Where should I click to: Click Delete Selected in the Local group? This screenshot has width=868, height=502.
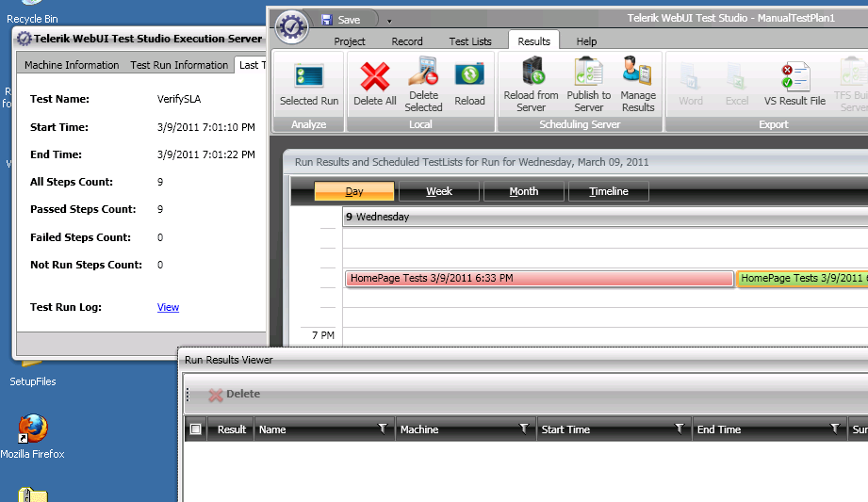coord(423,85)
